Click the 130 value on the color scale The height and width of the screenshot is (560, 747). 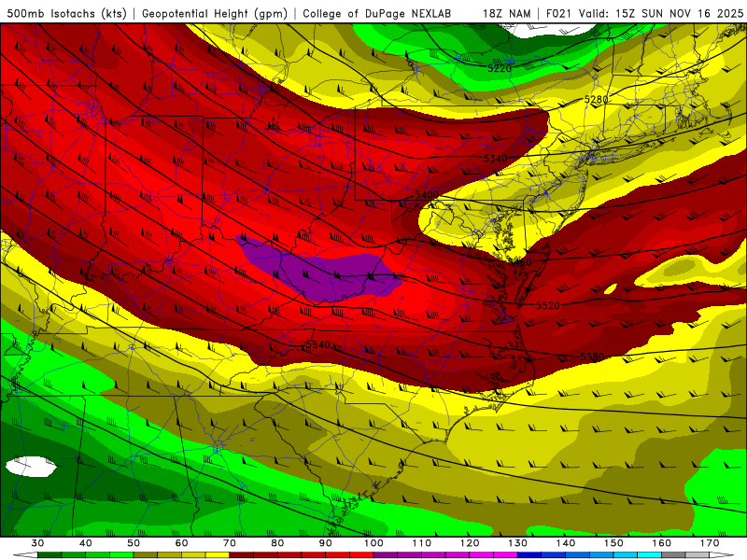(517, 543)
